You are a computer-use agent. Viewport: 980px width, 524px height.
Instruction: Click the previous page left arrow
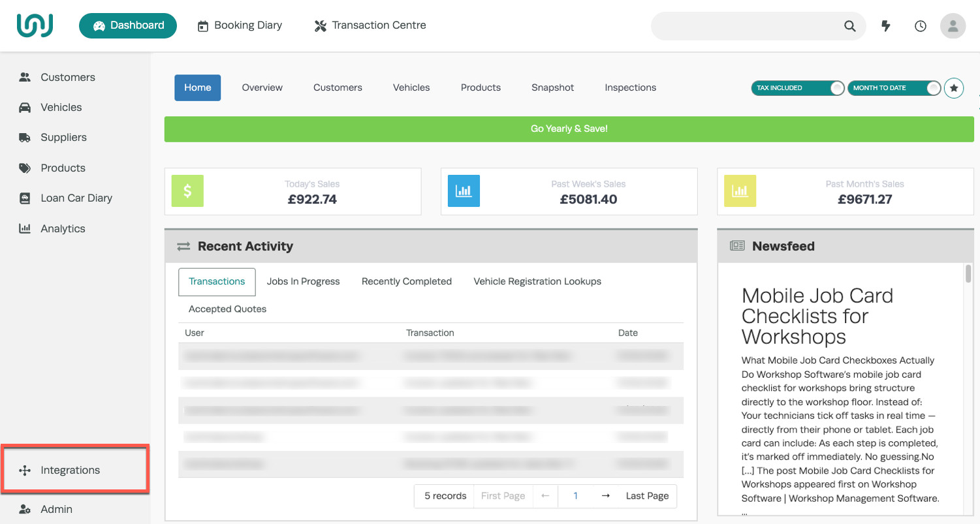545,496
